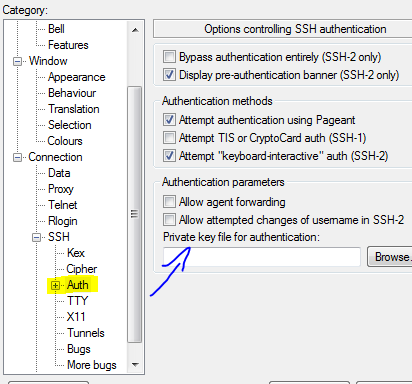412x384 pixels.
Task: Click the Category label
Action: pyautogui.click(x=25, y=10)
